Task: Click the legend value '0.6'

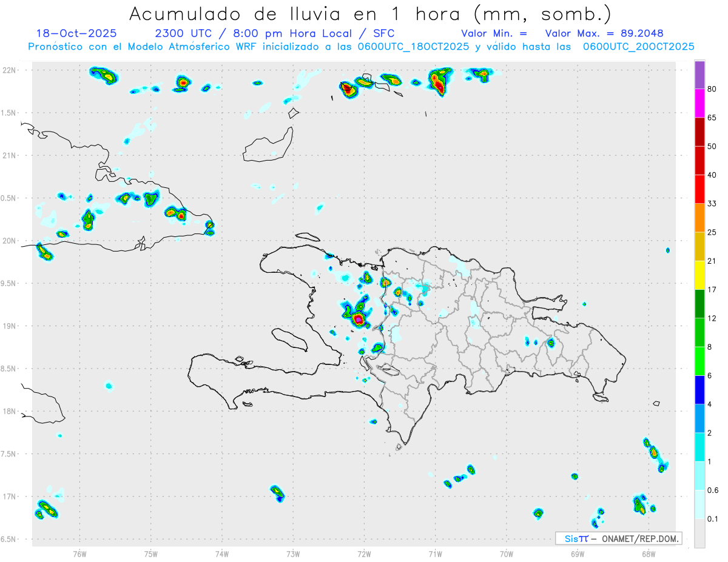Action: (x=713, y=490)
